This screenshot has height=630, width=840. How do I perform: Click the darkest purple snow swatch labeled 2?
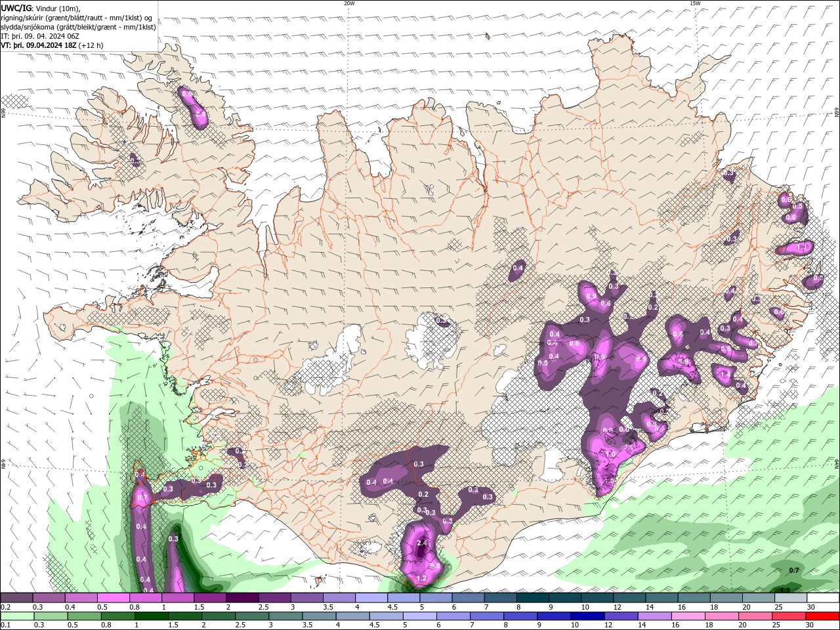click(x=241, y=598)
